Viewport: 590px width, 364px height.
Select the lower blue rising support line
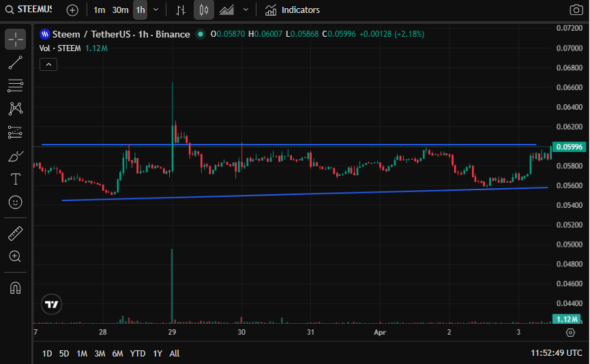click(x=305, y=194)
